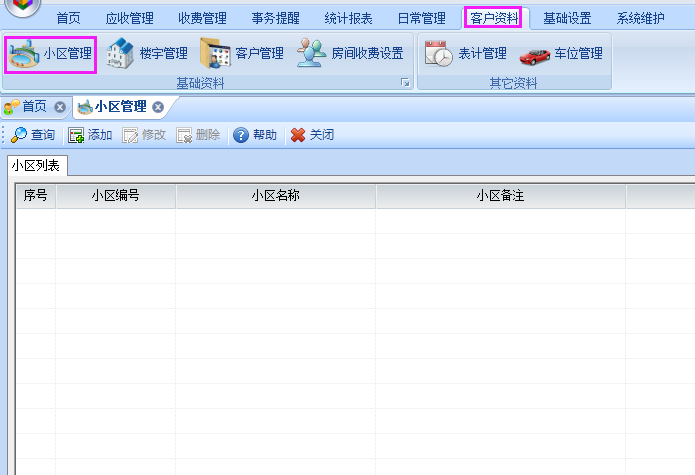Sort by the 小区编号 column header
This screenshot has height=475, width=695.
pos(116,195)
